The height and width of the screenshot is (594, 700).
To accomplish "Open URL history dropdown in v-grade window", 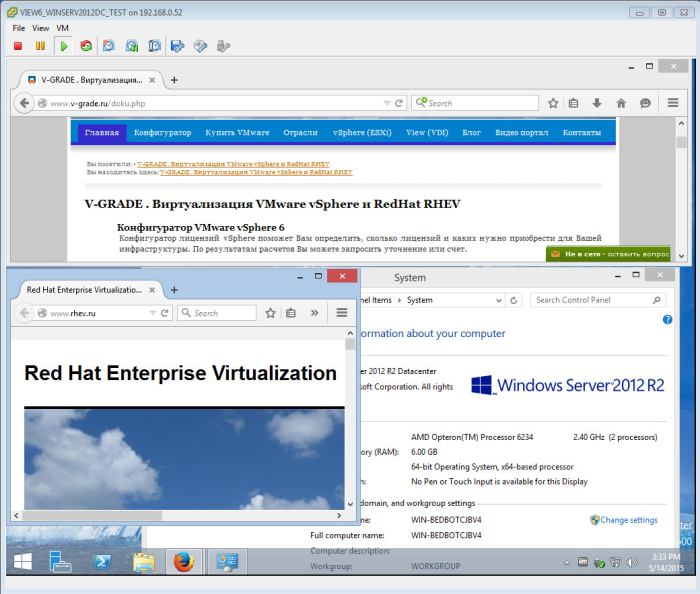I will pos(387,103).
